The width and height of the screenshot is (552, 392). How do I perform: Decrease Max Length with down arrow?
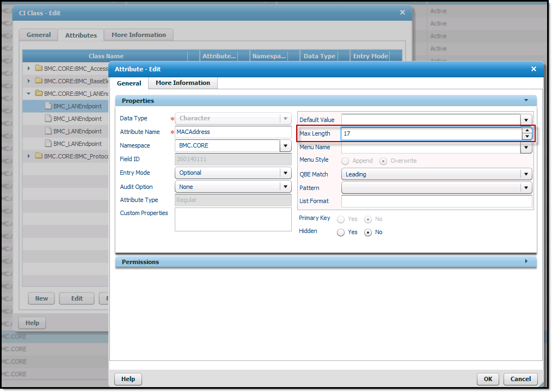526,137
